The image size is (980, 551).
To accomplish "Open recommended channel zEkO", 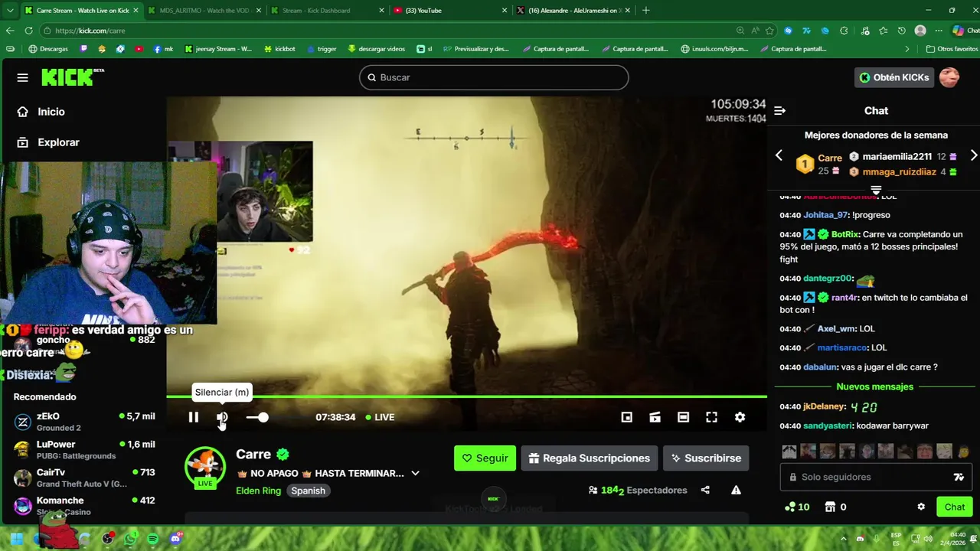I will pyautogui.click(x=84, y=422).
